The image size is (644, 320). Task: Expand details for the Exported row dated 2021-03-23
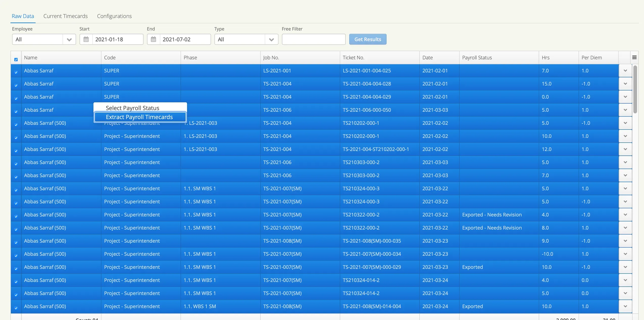click(626, 267)
